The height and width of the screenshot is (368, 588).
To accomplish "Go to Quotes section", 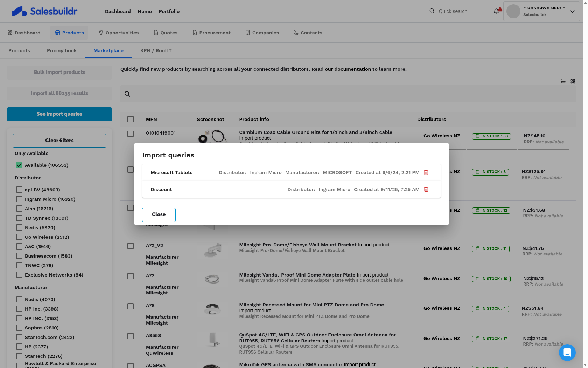I will point(166,33).
